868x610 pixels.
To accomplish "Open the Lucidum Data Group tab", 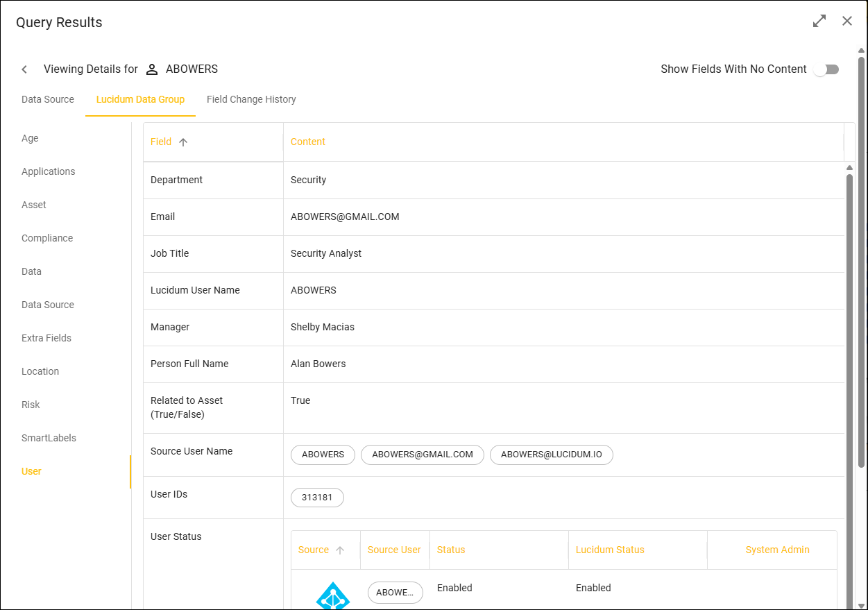I will coord(140,99).
